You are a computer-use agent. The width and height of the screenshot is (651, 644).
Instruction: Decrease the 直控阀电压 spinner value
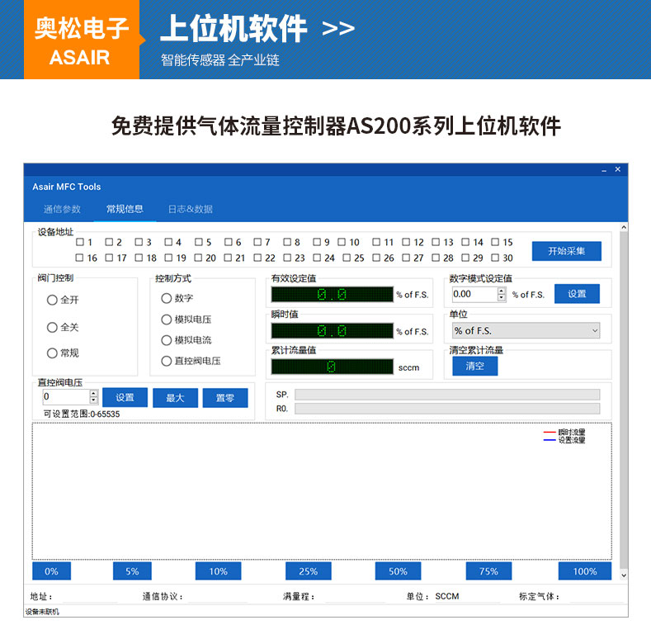pyautogui.click(x=94, y=400)
